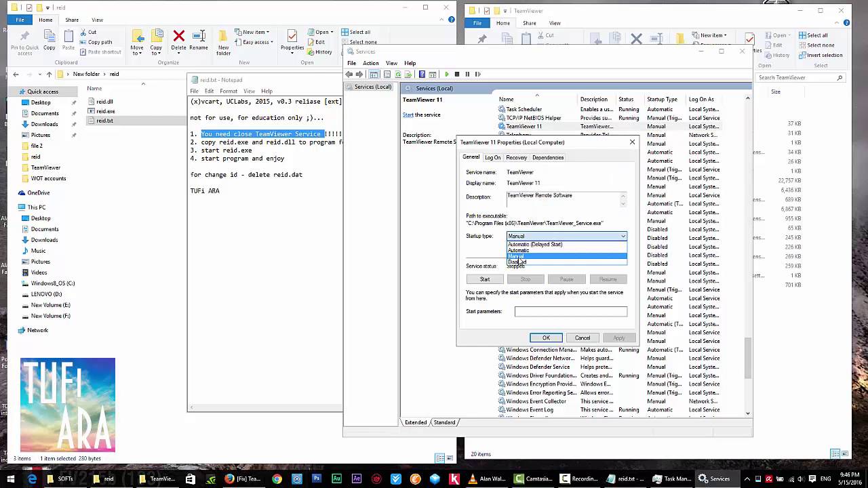Click Task Manager on the taskbar
This screenshot has height=488, width=868.
click(x=671, y=479)
